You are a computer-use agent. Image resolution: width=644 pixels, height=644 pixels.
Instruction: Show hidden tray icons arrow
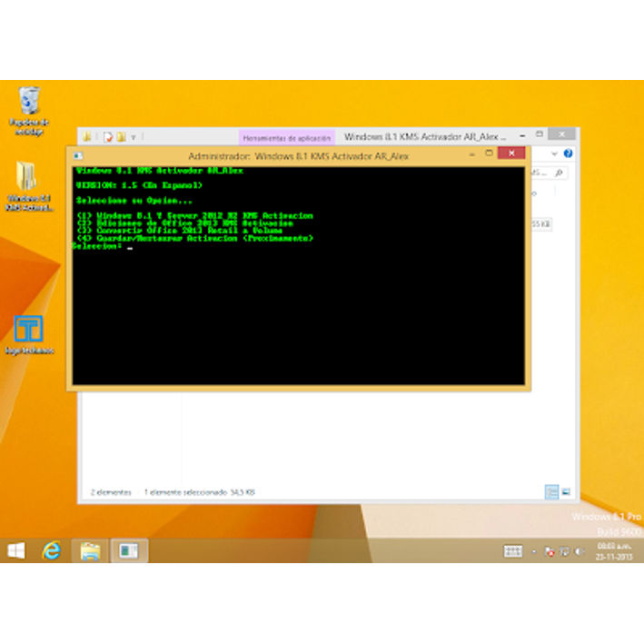coord(534,551)
